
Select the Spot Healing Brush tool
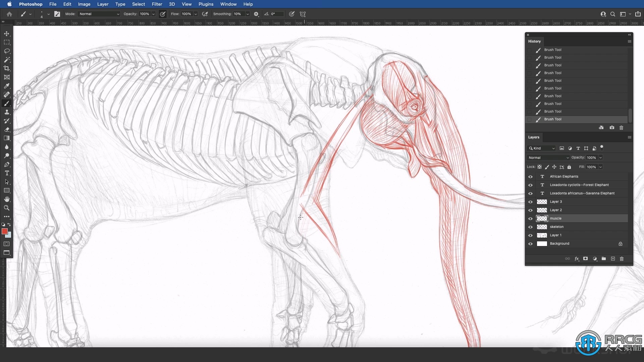(x=7, y=95)
